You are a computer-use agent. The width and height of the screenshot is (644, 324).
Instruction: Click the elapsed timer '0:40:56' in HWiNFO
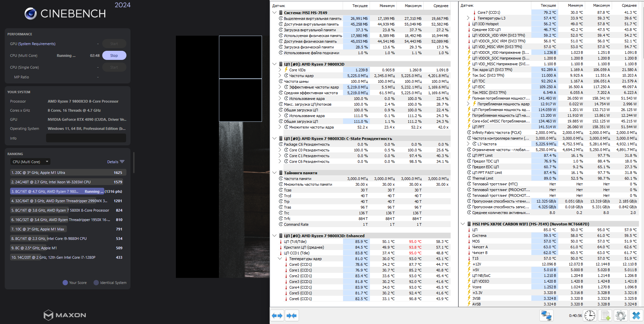575,316
